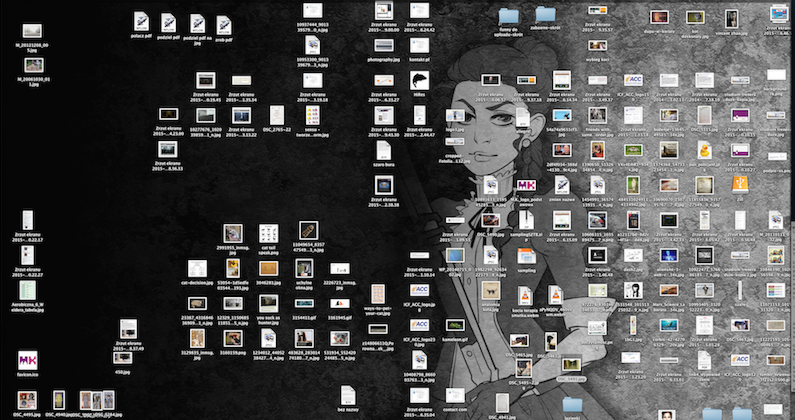The height and width of the screenshot is (420, 795).
Task: Select the Hiles black fish icon
Action: tap(419, 81)
